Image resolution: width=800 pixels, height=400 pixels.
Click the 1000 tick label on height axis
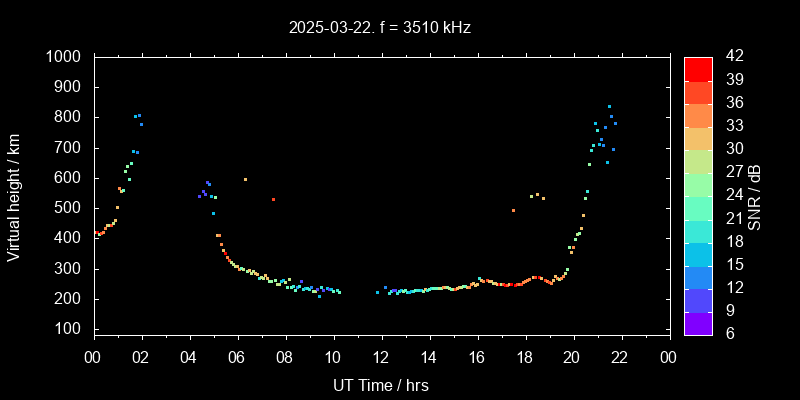65,57
